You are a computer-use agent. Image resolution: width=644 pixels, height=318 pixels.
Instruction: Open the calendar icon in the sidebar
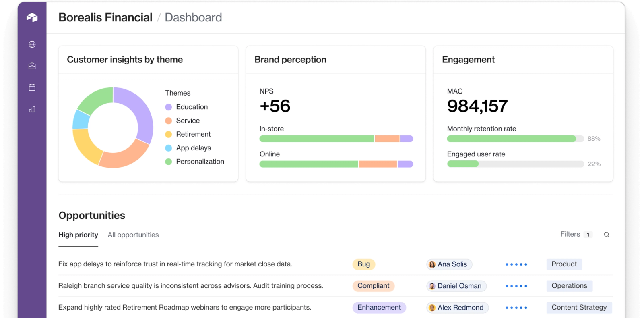click(32, 87)
